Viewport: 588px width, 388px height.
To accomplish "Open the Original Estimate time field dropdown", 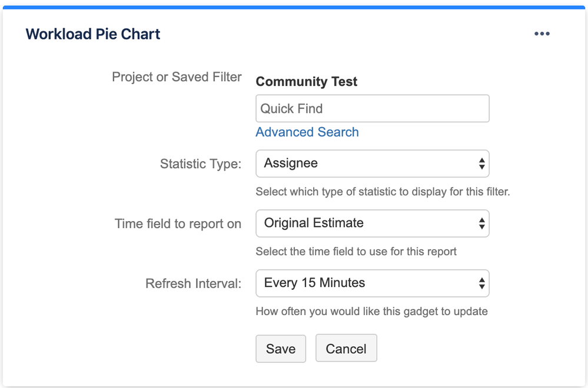I will click(365, 223).
